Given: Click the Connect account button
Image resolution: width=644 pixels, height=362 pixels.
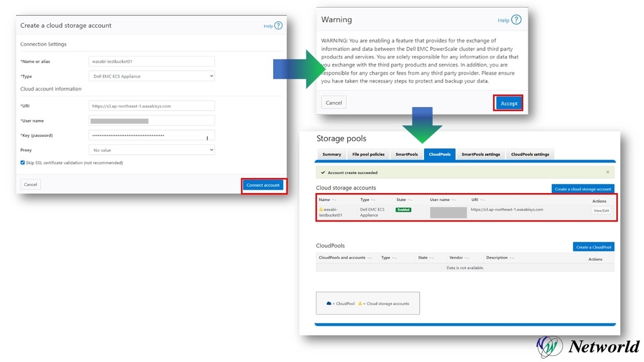Looking at the screenshot, I should click(x=263, y=185).
